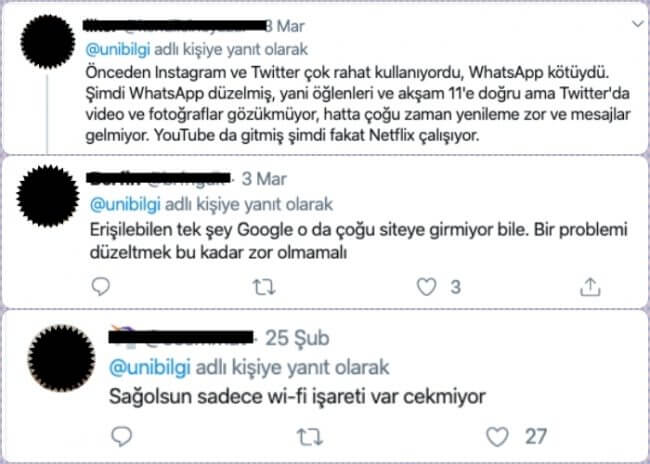650x464 pixels.
Task: Share the 3 Mar Google tweet
Action: [x=590, y=287]
